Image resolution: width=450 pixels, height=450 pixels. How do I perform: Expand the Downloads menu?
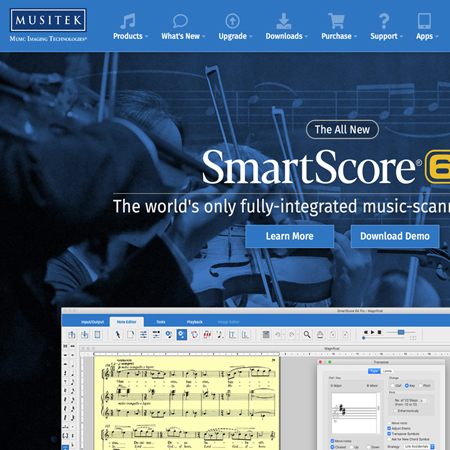286,27
